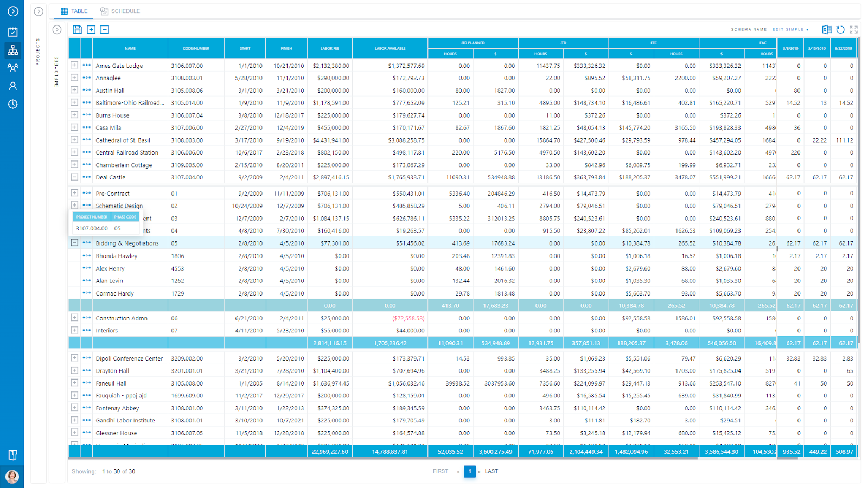Expand the Ames Gate Lodge row
868x488 pixels.
pos(74,65)
